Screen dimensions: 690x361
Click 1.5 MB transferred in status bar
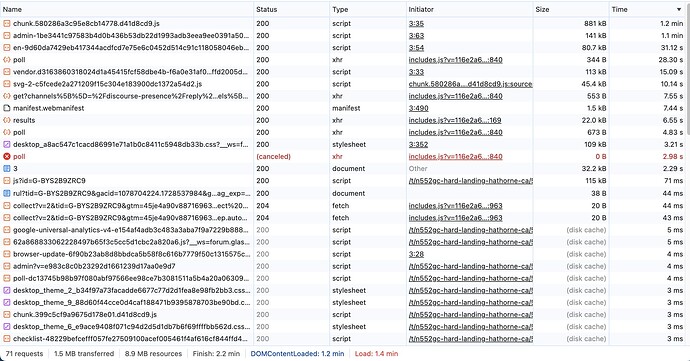pyautogui.click(x=84, y=354)
